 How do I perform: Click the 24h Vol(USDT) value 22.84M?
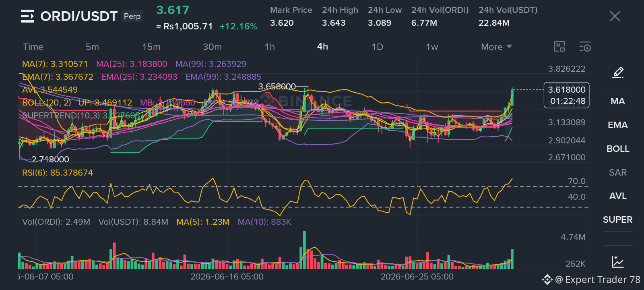click(494, 23)
